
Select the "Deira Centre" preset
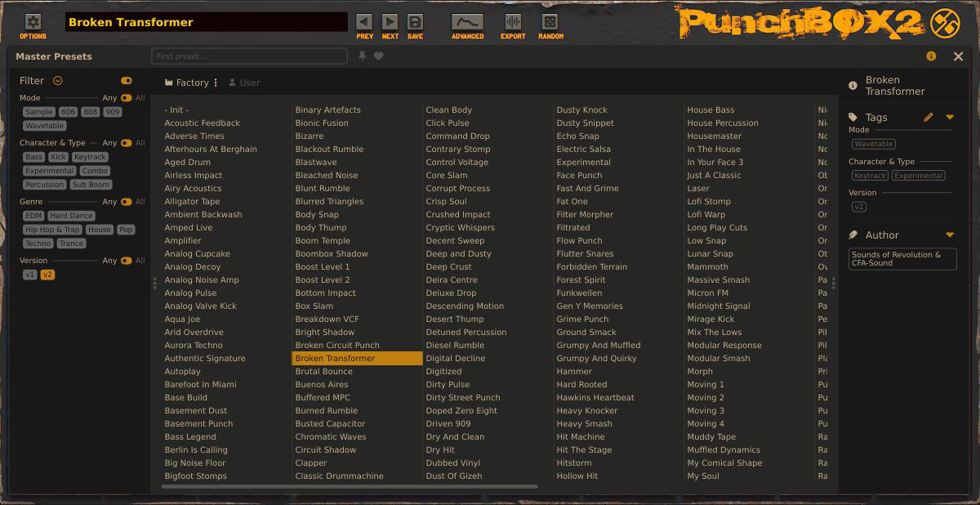click(452, 279)
